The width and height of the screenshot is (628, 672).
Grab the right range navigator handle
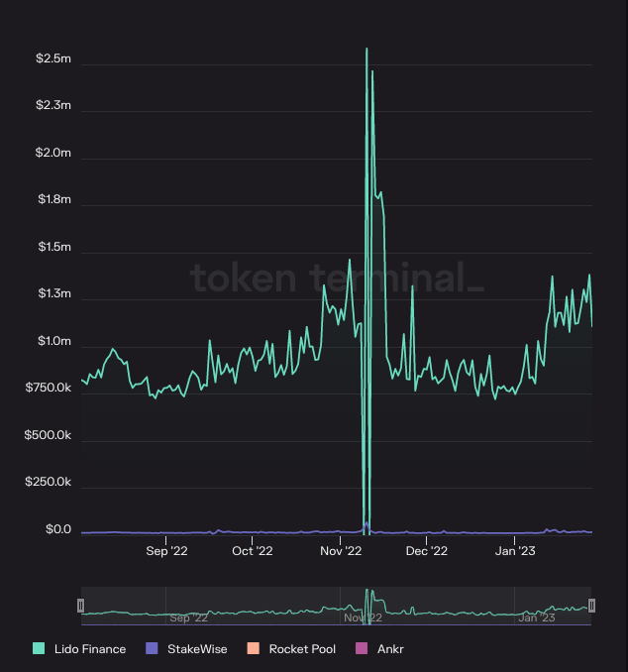[591, 606]
